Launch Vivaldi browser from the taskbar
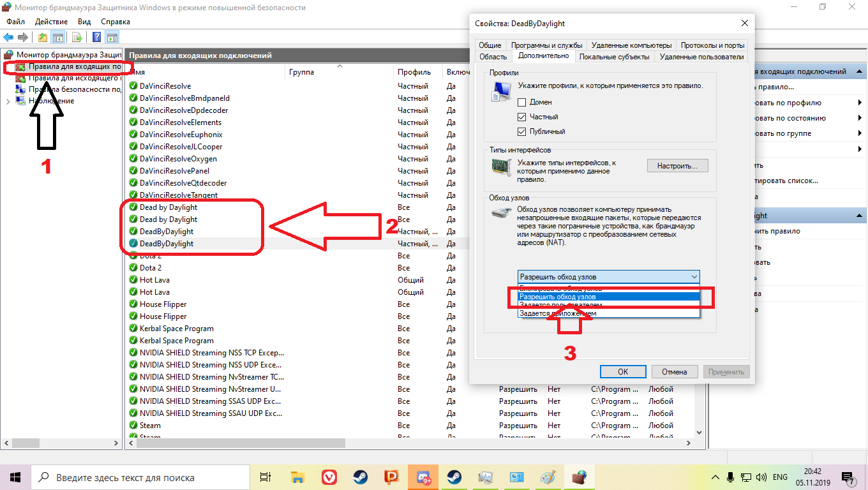Image resolution: width=868 pixels, height=490 pixels. [x=329, y=477]
